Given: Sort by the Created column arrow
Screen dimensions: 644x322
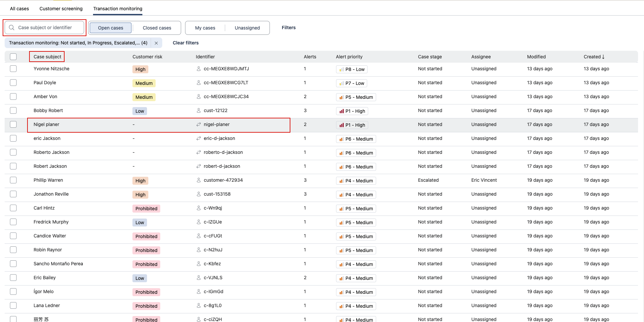Looking at the screenshot, I should pos(603,57).
